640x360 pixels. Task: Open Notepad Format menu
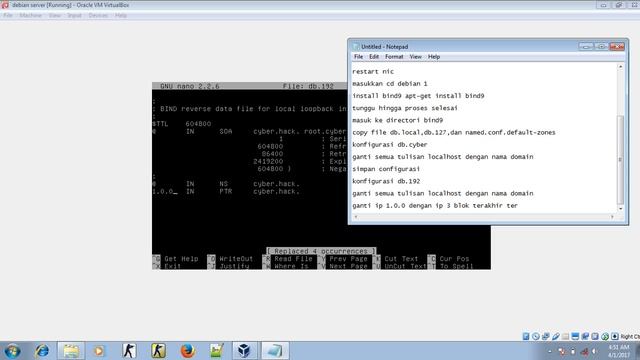click(x=394, y=57)
